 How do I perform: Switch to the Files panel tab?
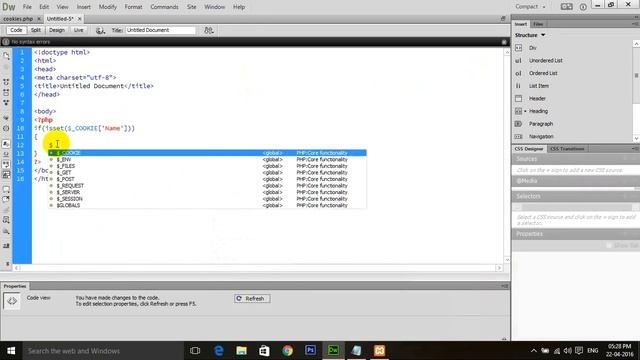pyautogui.click(x=538, y=24)
